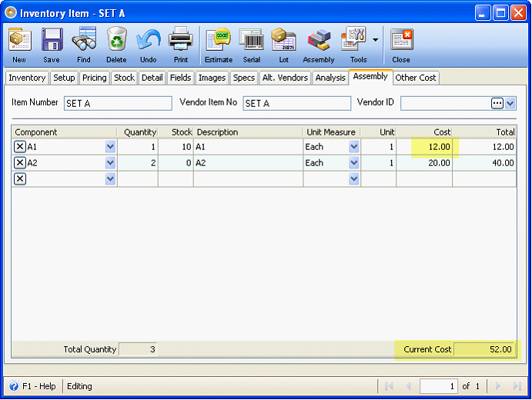
Task: Click the Description column header
Action: click(248, 132)
